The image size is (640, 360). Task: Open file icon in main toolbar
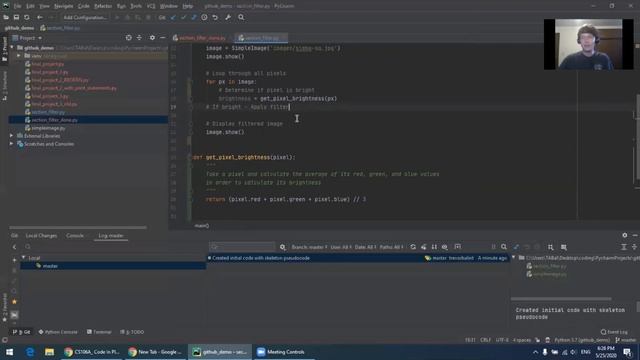click(x=6, y=18)
